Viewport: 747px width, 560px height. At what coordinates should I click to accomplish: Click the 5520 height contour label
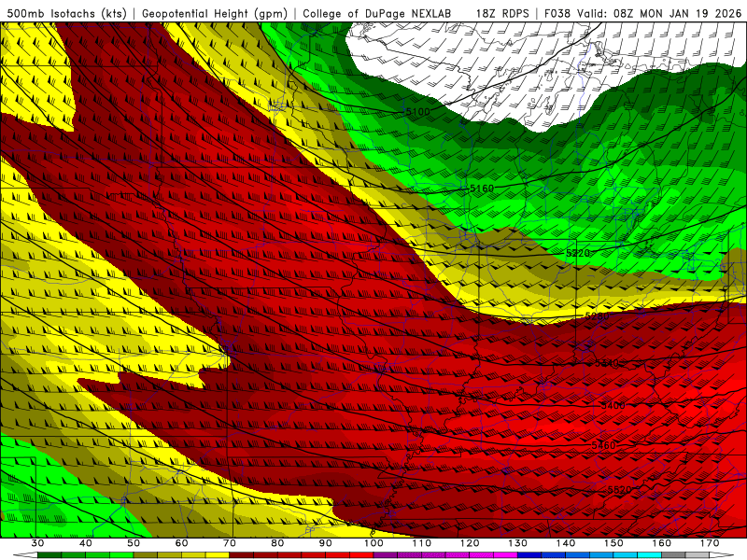point(620,490)
